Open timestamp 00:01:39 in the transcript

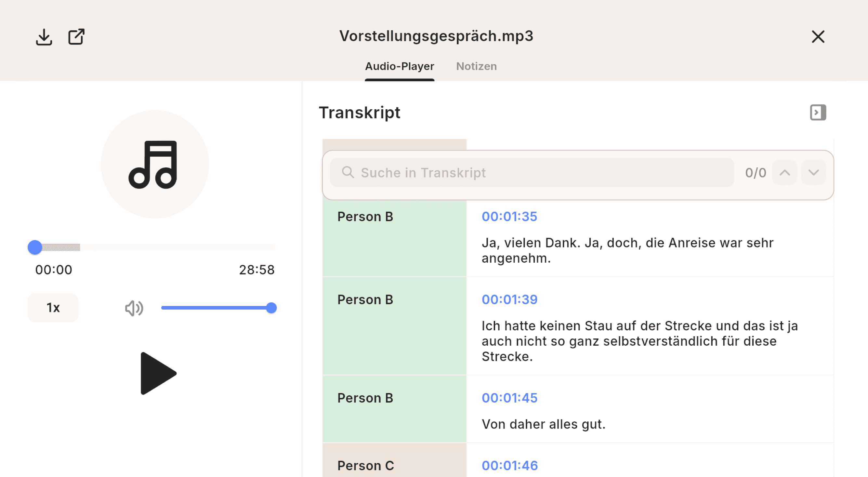[x=509, y=299]
